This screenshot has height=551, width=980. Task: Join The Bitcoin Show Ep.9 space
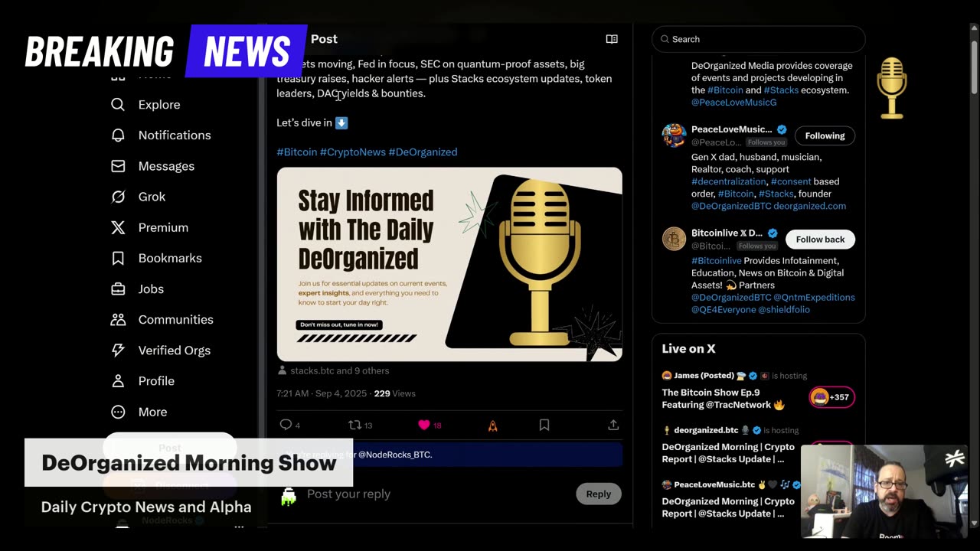723,398
